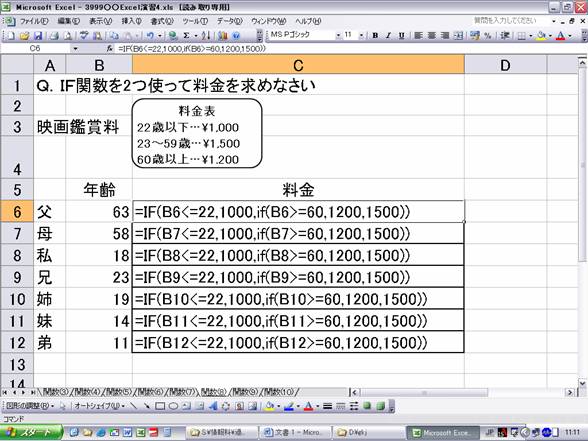Open the Chart Wizard icon
Screen dimensions: 588x441
click(223, 36)
